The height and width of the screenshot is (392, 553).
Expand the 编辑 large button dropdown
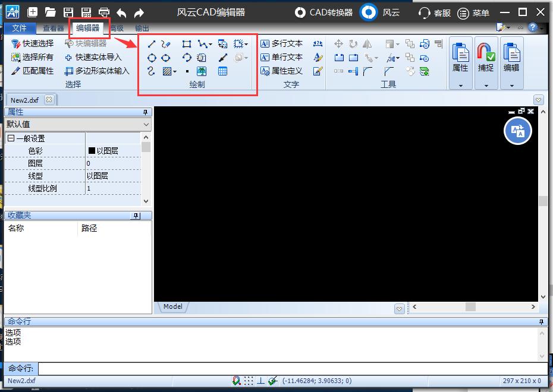pyautogui.click(x=512, y=86)
